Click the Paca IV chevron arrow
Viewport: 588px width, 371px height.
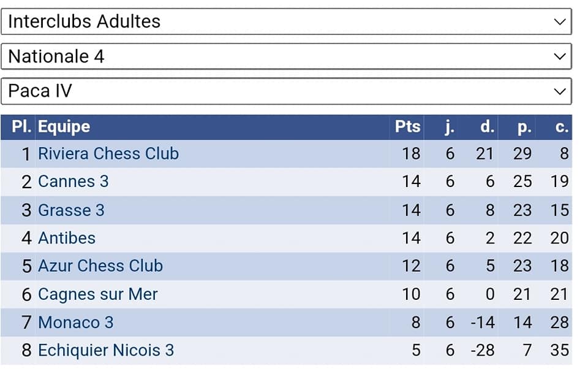tap(559, 91)
